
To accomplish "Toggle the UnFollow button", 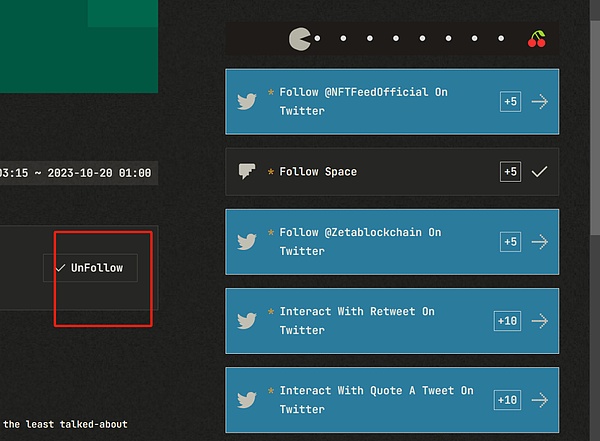I will [x=90, y=268].
